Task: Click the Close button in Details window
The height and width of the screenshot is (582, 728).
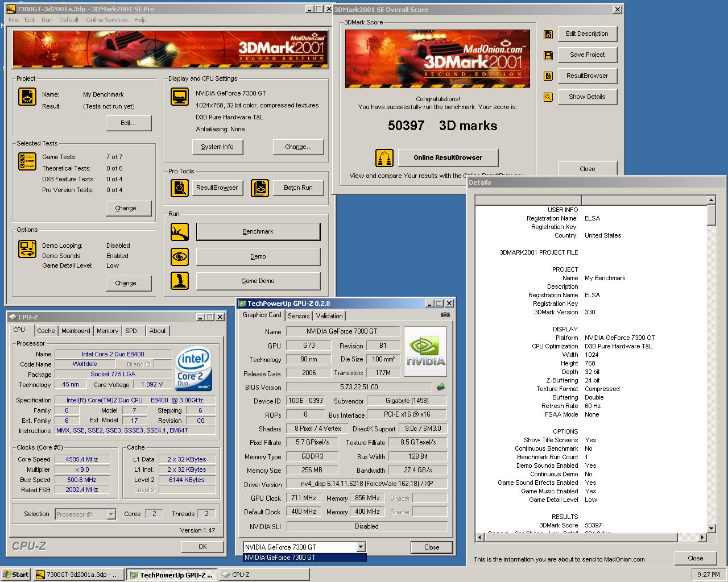Action: pyautogui.click(x=696, y=558)
